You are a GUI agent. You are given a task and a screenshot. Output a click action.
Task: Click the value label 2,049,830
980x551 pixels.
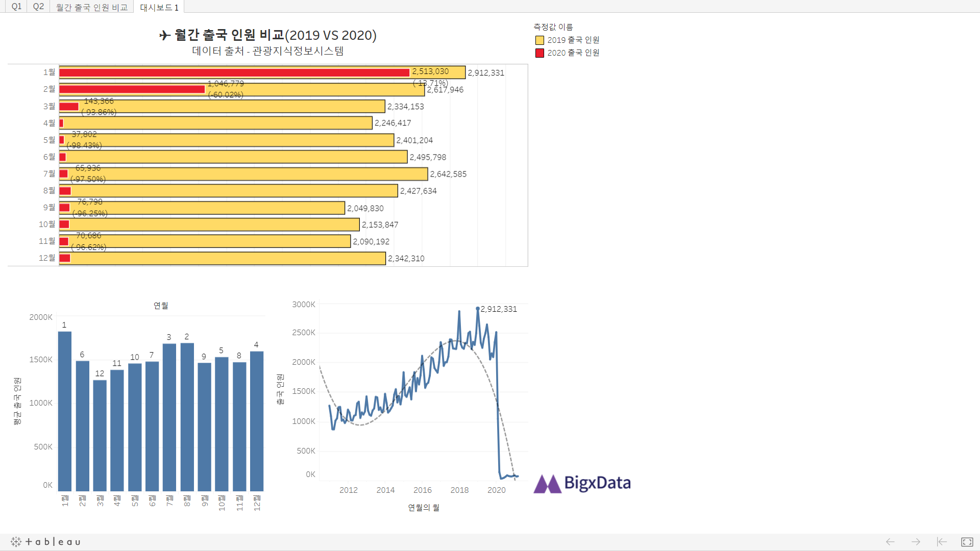tap(365, 208)
